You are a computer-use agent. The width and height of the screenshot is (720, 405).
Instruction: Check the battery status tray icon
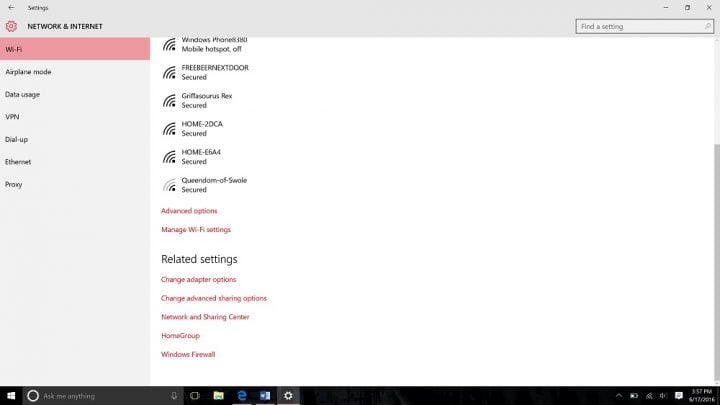[x=634, y=396]
